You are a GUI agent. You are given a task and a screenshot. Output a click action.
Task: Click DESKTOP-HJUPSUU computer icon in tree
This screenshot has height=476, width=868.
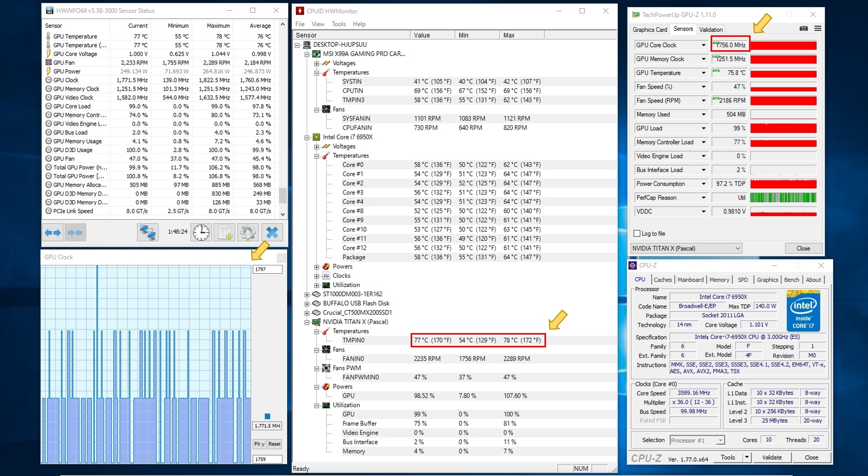pos(307,45)
